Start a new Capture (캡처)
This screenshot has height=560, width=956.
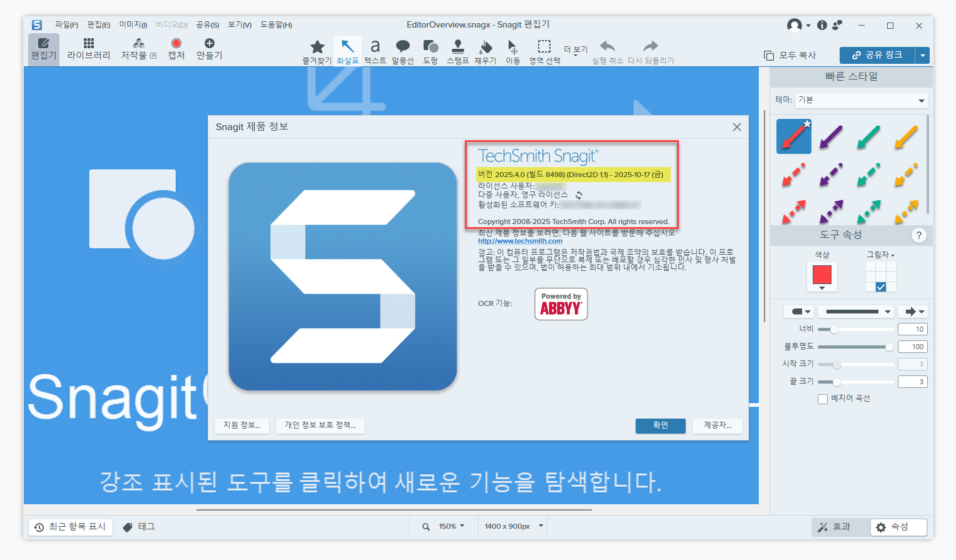(x=176, y=49)
